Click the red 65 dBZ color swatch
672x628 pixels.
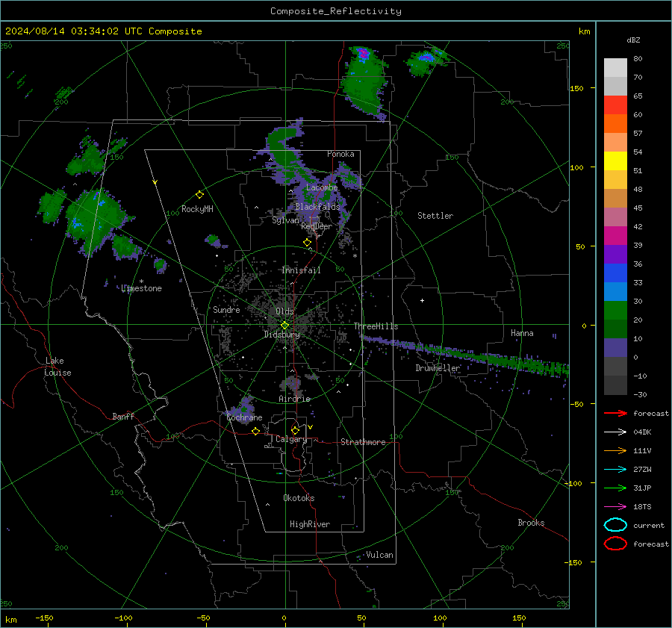(615, 105)
